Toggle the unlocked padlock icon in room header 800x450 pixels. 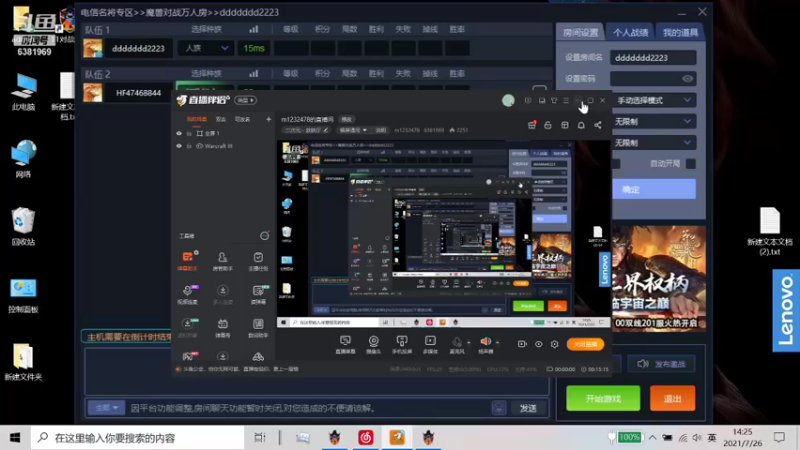click(548, 125)
